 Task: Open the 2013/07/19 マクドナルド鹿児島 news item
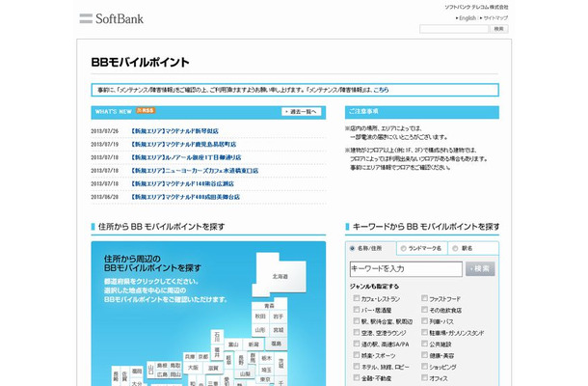[x=183, y=144]
